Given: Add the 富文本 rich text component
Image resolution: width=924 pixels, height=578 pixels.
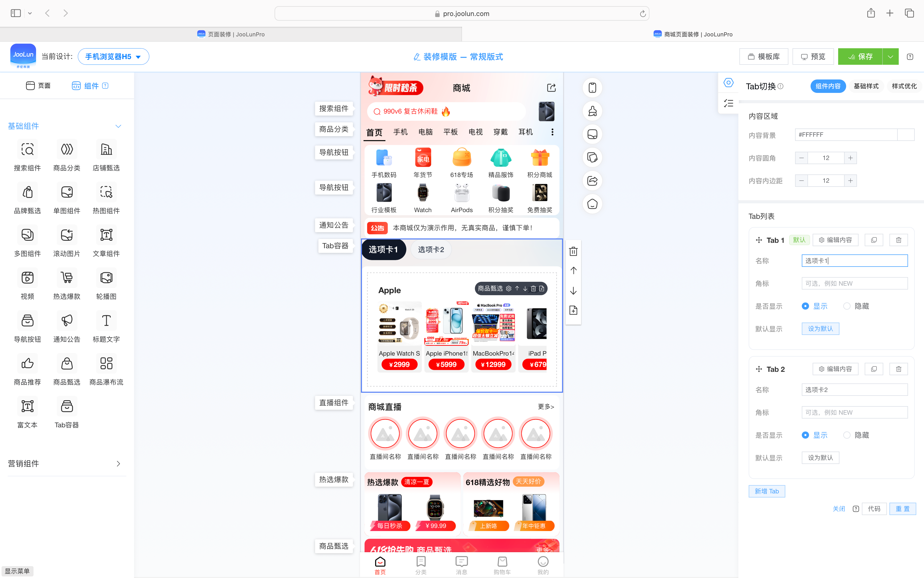Looking at the screenshot, I should 28,406.
